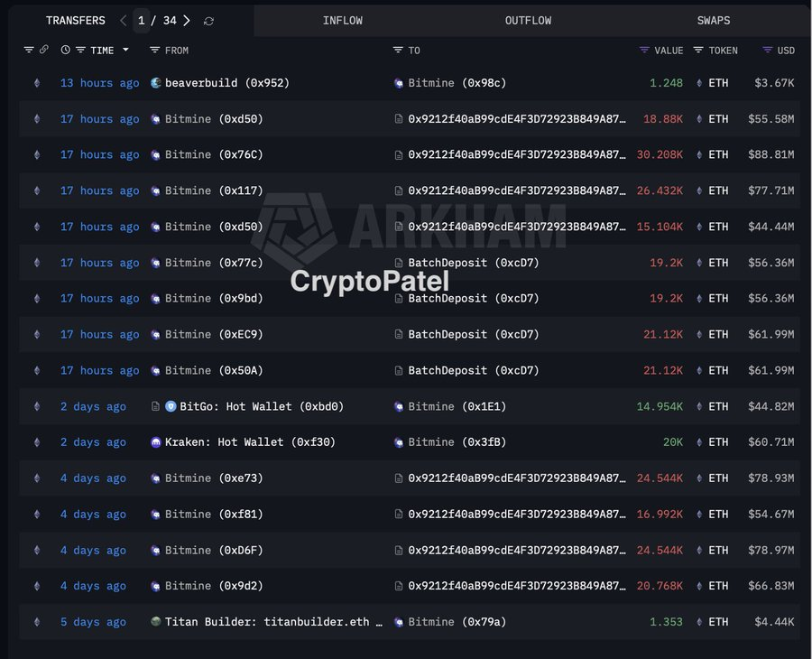Click the refresh transfers icon
812x659 pixels.
pos(209,21)
